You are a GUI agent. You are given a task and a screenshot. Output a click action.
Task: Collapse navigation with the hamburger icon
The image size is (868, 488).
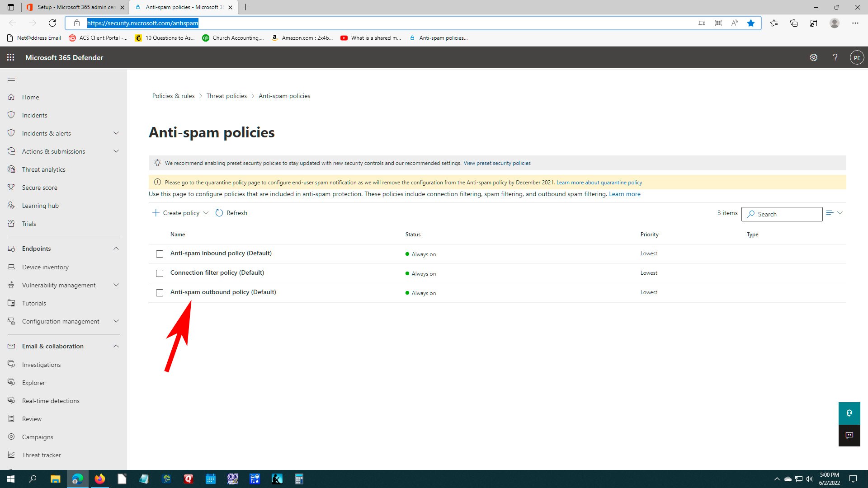[x=11, y=79]
